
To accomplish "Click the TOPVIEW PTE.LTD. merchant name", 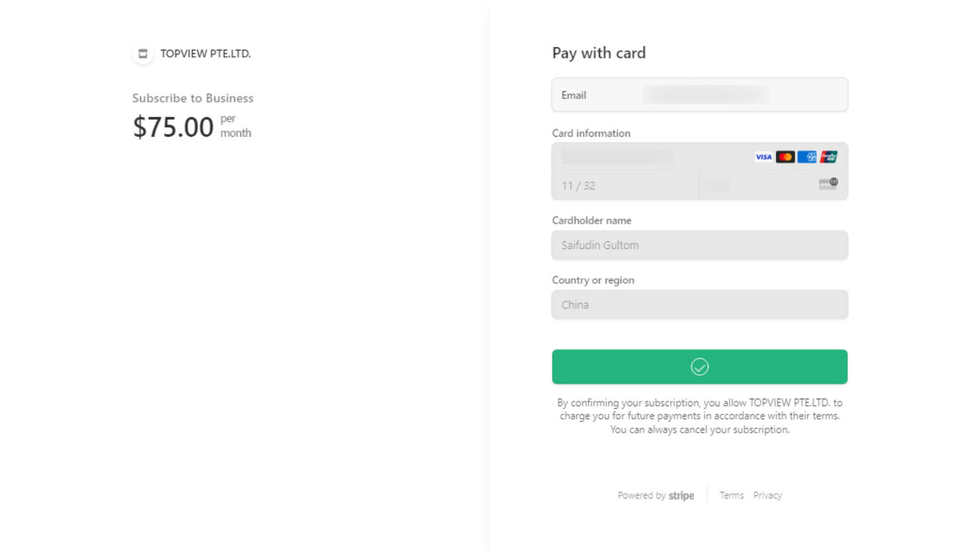I will (x=206, y=54).
